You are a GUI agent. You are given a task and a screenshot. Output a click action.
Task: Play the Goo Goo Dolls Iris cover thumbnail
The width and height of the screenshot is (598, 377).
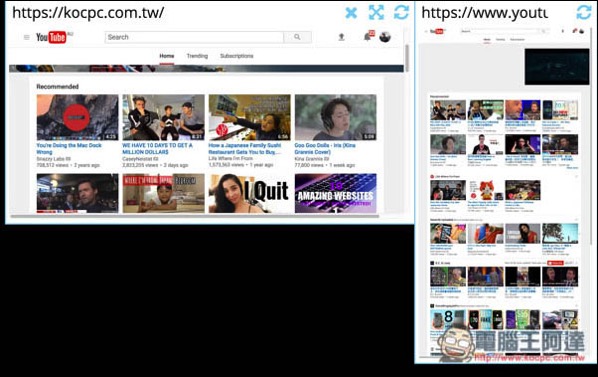coord(335,117)
